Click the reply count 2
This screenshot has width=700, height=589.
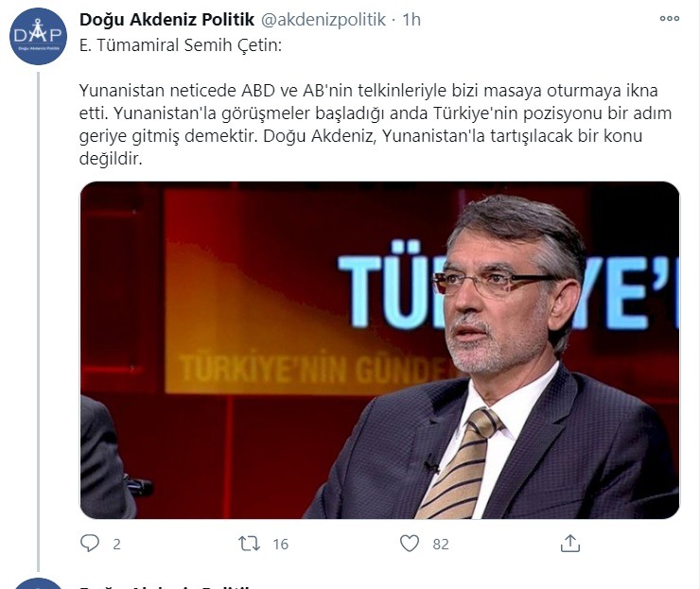pos(116,544)
